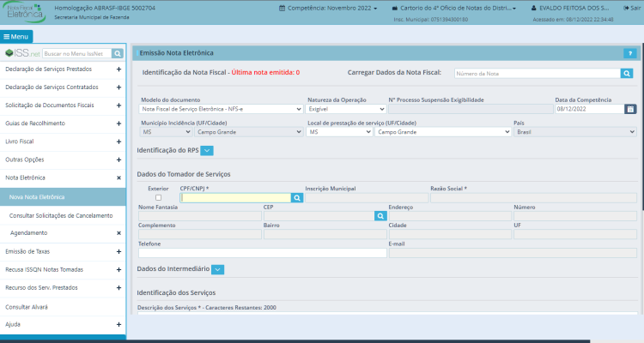This screenshot has height=343, width=644.
Task: Open the help question mark icon
Action: (629, 53)
